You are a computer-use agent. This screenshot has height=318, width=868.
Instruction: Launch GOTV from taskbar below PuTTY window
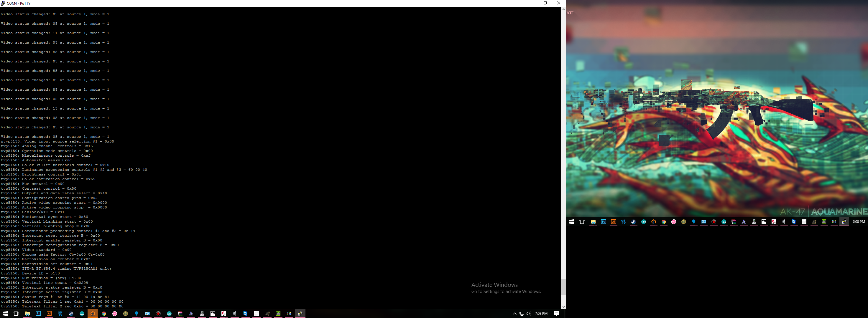(x=60, y=314)
